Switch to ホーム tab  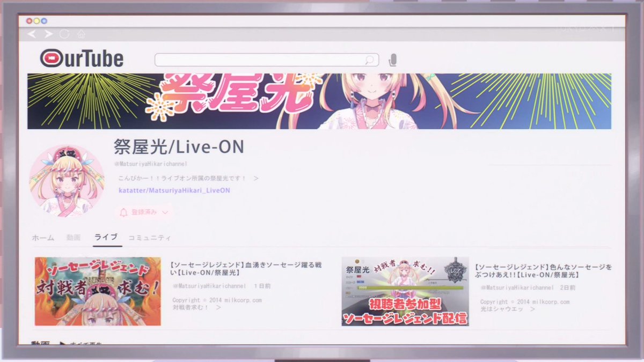(43, 238)
